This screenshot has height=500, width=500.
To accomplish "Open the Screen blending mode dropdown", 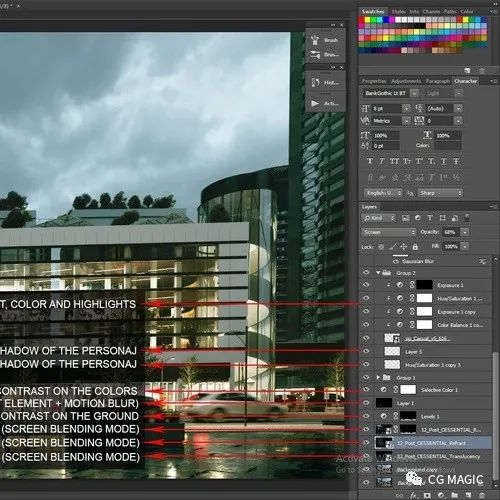I will click(389, 232).
